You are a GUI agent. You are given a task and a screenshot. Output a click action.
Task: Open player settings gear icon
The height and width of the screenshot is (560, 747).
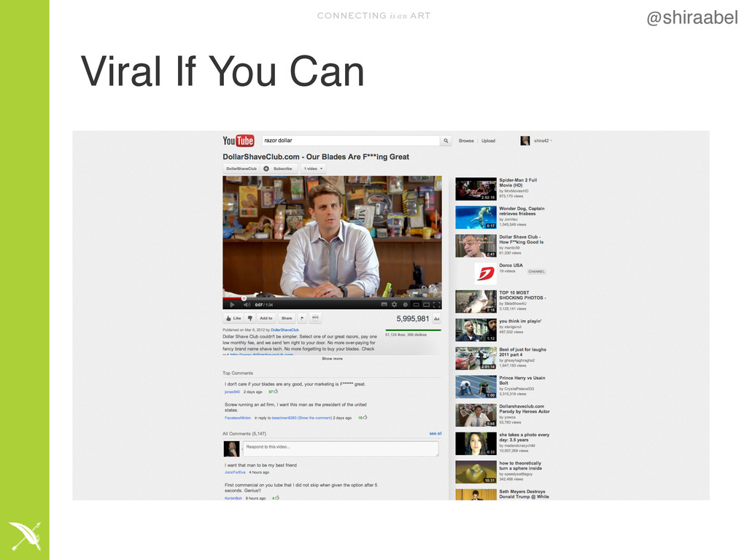click(x=395, y=305)
